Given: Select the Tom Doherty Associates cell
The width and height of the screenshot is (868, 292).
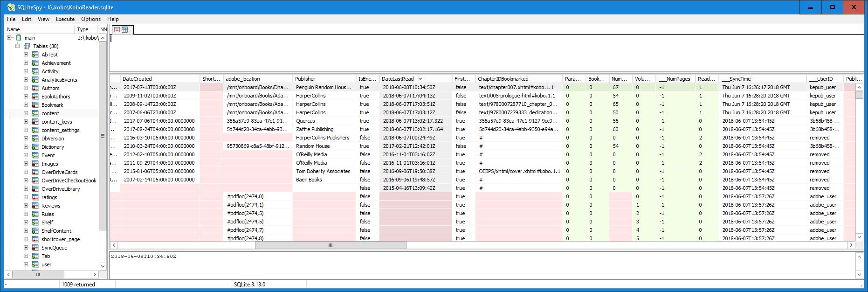Looking at the screenshot, I should pos(324,171).
